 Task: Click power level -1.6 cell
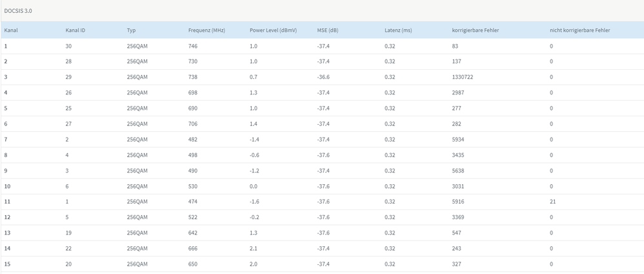[x=255, y=202]
